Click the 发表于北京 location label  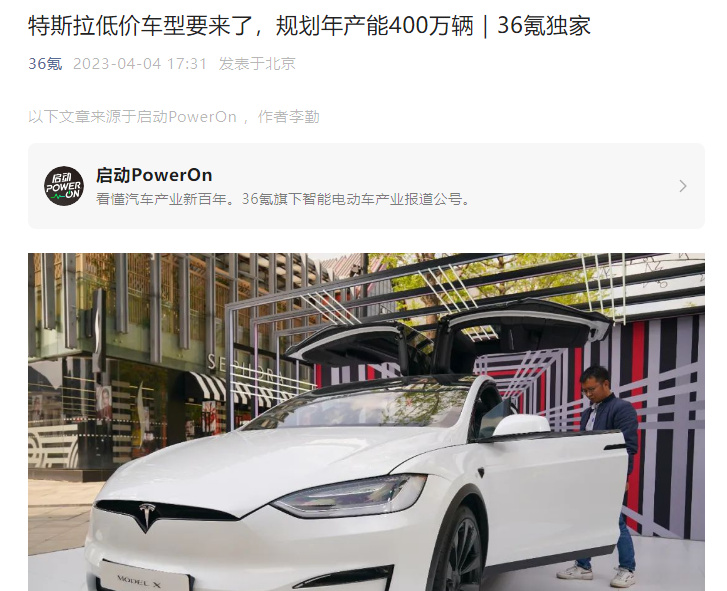coord(257,64)
